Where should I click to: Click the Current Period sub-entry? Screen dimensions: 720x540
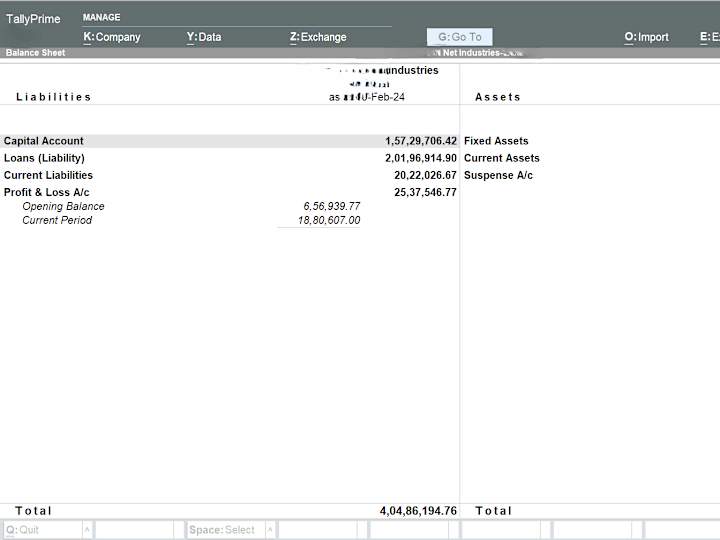pos(57,220)
